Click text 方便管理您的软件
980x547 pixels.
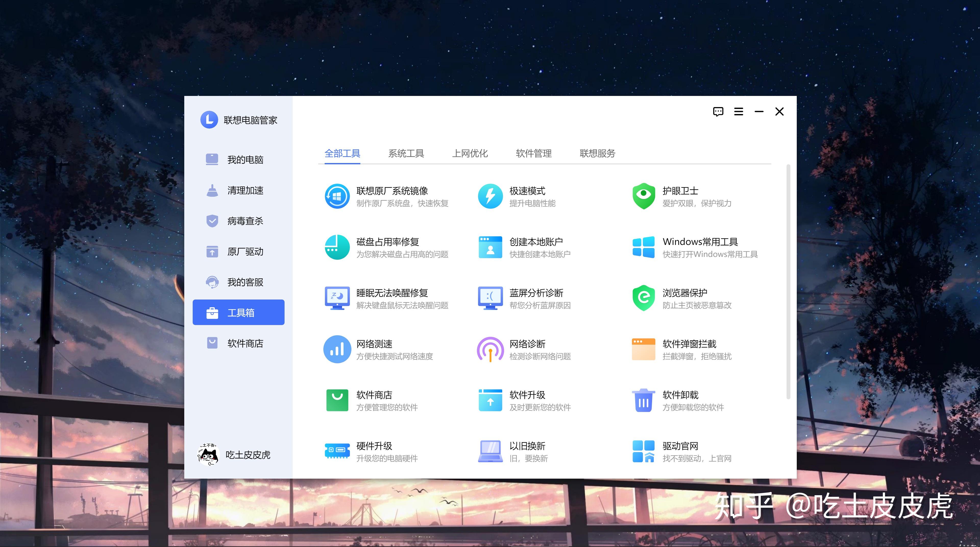(387, 407)
